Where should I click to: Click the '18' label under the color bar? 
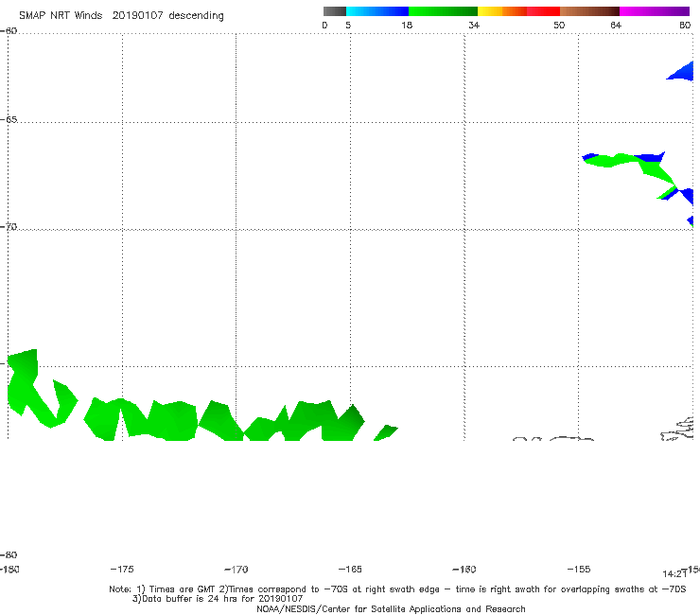[407, 25]
